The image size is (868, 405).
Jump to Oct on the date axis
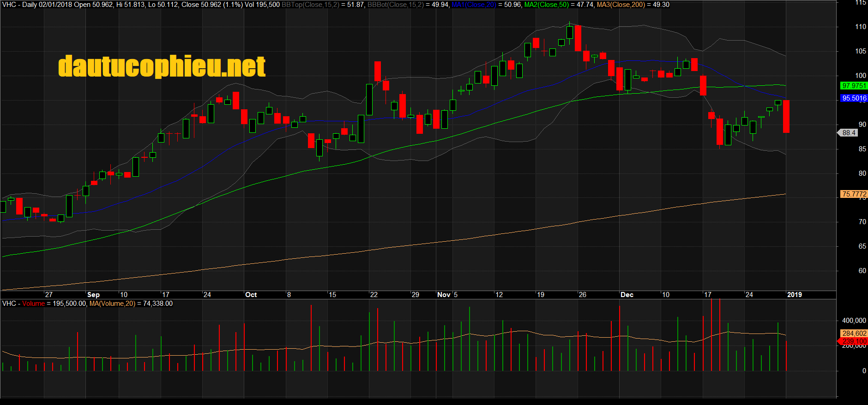click(x=251, y=295)
